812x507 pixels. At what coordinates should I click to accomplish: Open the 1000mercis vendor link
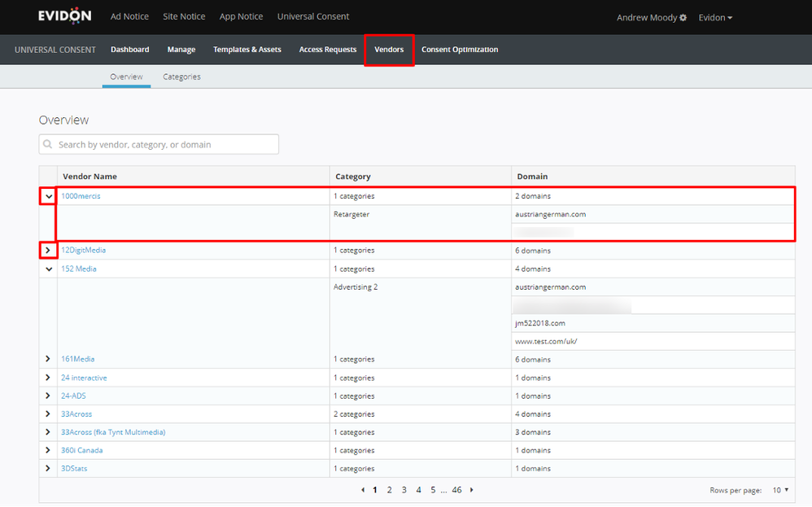pyautogui.click(x=81, y=196)
